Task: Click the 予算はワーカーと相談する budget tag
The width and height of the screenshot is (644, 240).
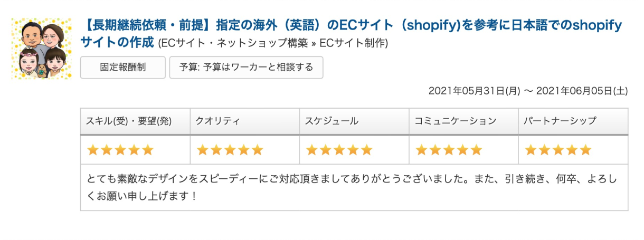Action: (246, 68)
